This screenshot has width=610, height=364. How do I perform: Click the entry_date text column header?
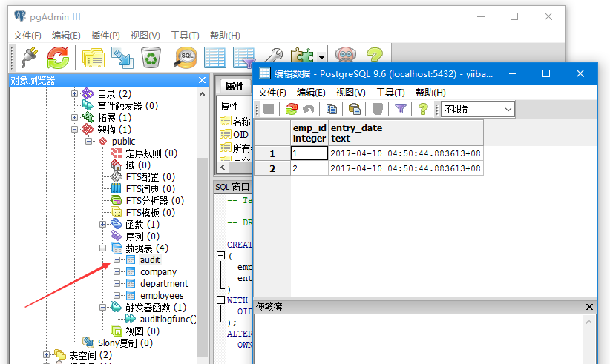(x=406, y=133)
